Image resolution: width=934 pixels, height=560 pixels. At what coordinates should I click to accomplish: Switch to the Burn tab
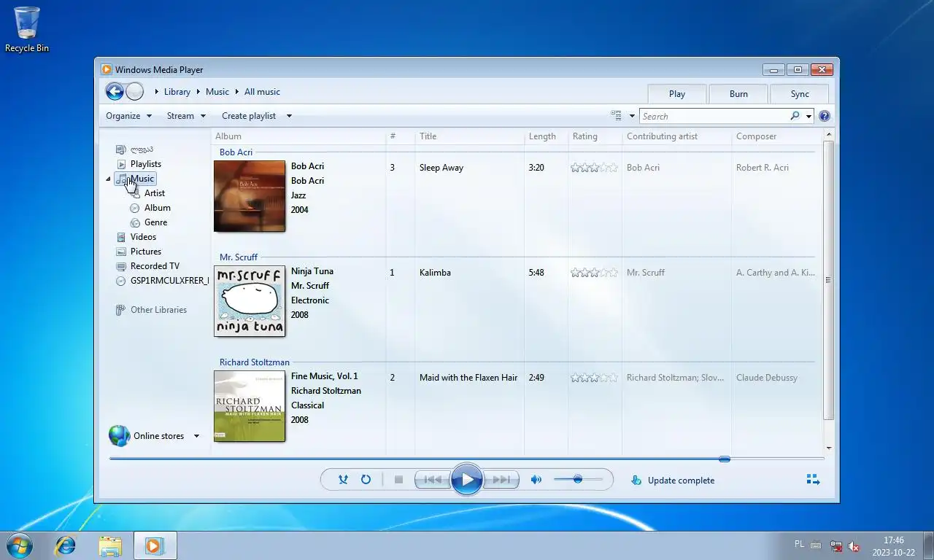tap(738, 93)
